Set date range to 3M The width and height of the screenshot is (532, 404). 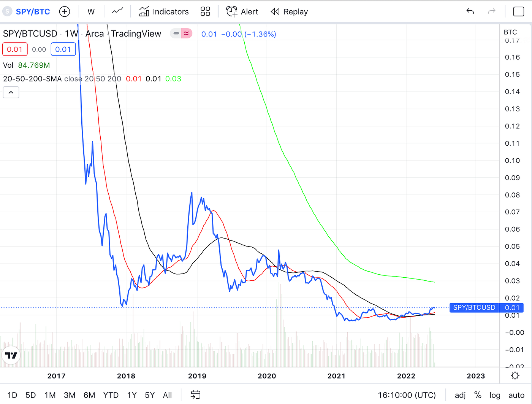70,395
